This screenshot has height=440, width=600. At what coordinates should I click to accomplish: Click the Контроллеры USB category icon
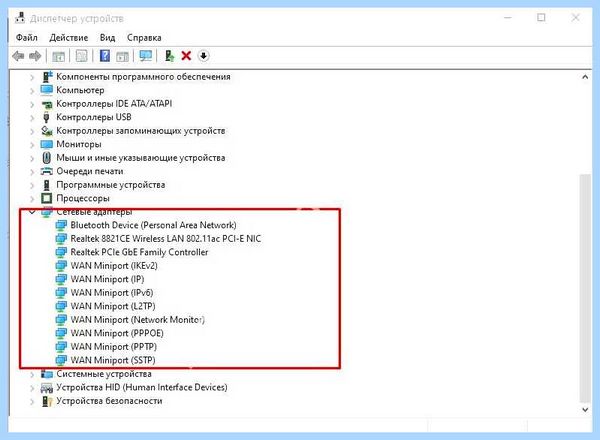click(47, 117)
